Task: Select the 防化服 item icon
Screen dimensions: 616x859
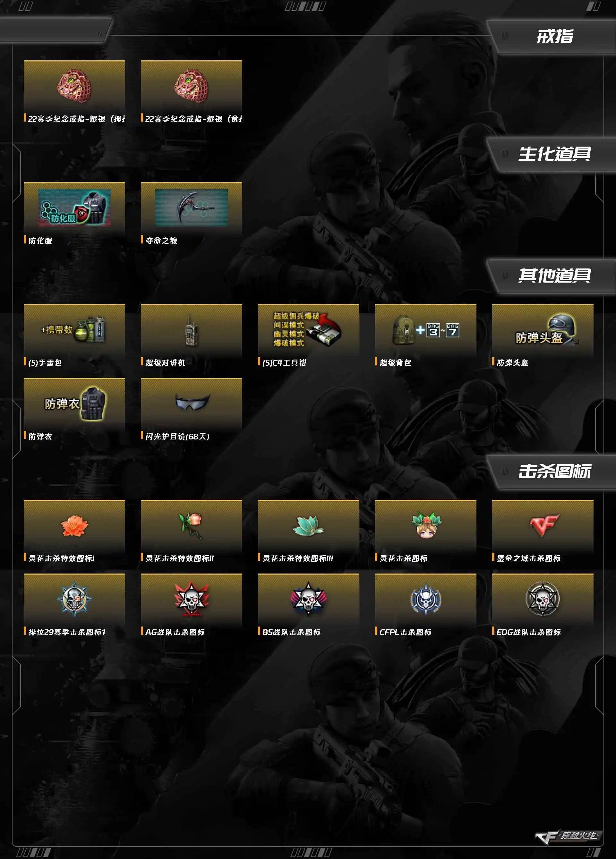Action: pos(74,208)
